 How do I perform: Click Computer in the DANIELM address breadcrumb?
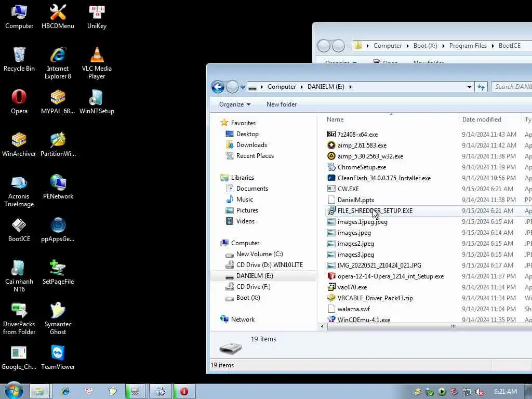coord(282,87)
